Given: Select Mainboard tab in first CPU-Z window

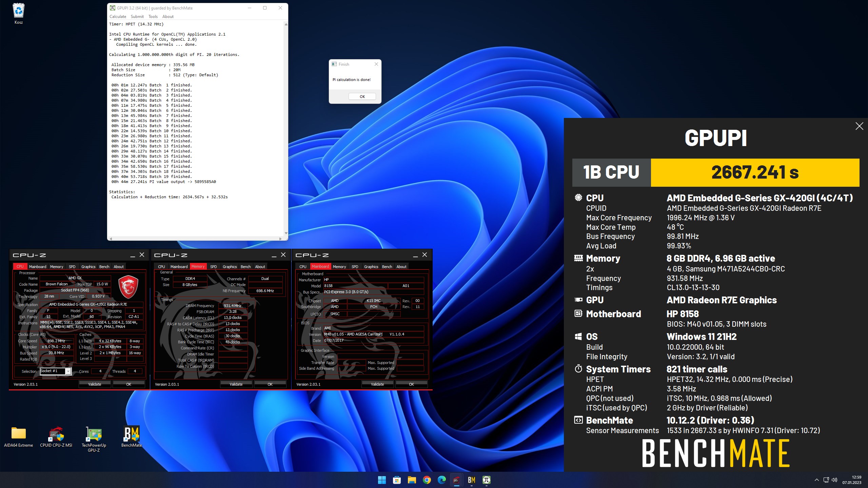Looking at the screenshot, I should tap(37, 267).
